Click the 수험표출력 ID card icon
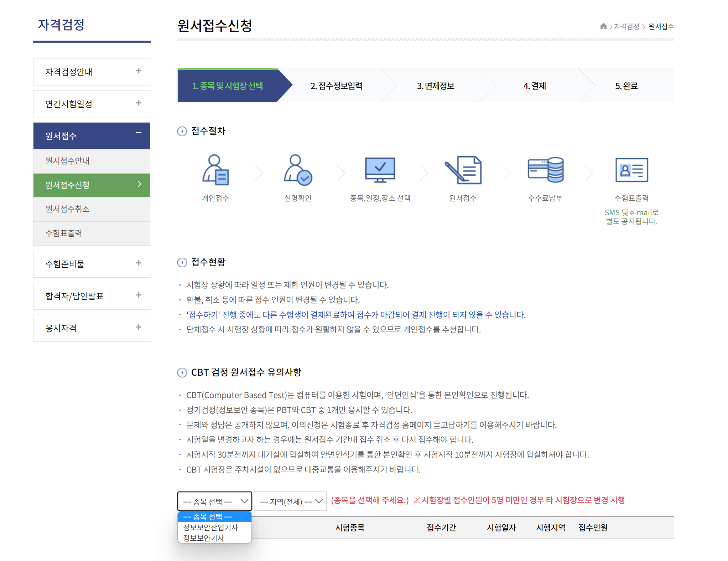 631,170
